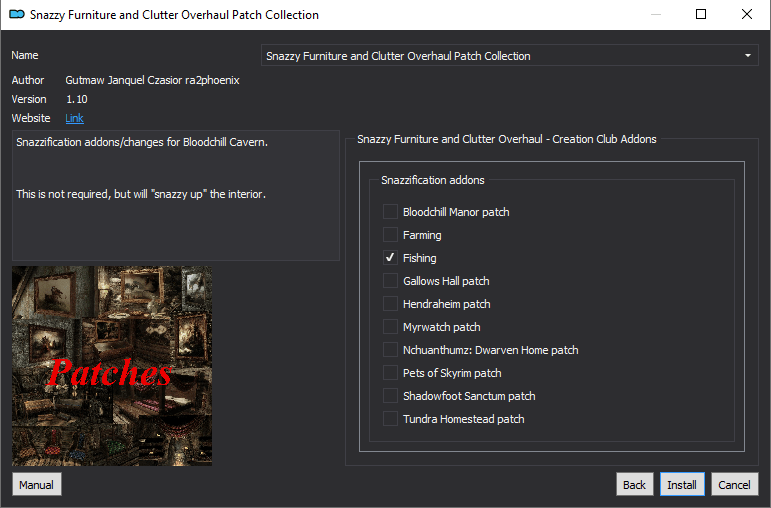Check the Myrwatch patch box
This screenshot has height=508, width=771.
coord(390,327)
